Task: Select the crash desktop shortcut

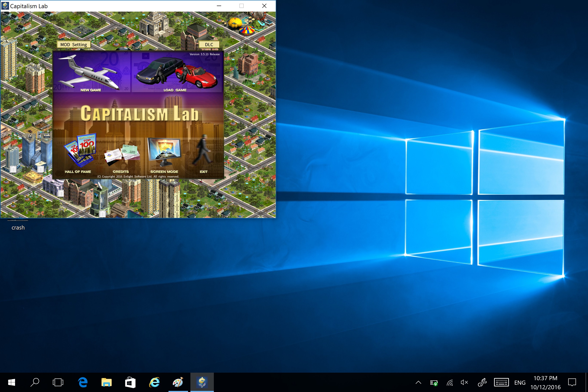Action: (18, 228)
